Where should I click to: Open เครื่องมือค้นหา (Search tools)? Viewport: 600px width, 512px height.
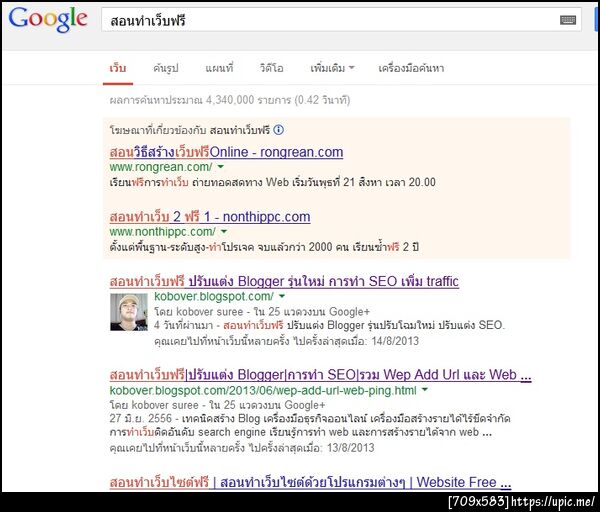click(411, 68)
